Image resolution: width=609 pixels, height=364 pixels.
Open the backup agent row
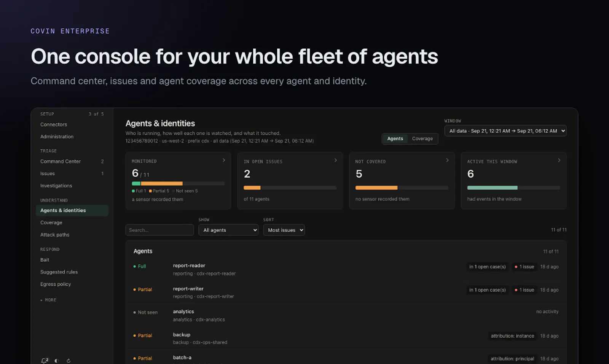(346, 338)
